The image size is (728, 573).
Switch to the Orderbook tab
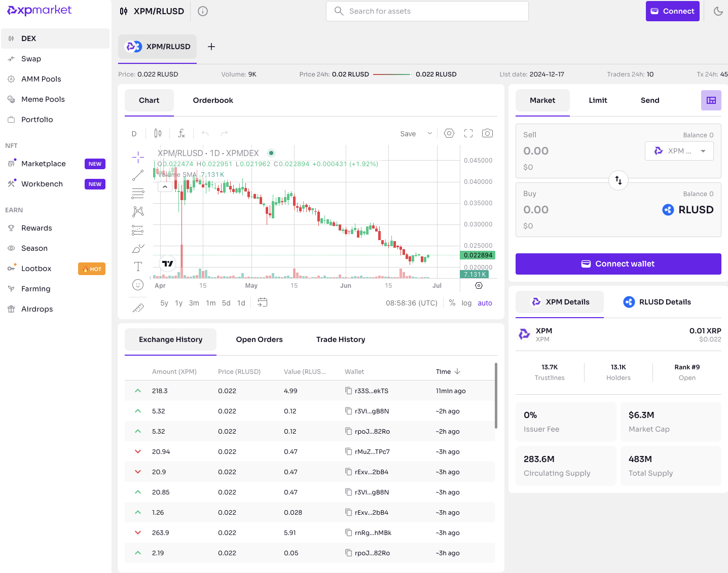[213, 100]
